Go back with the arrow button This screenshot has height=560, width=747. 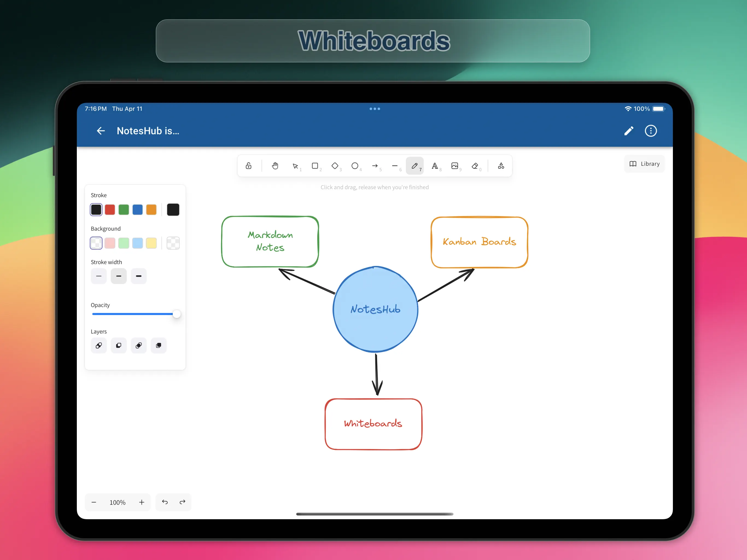pos(101,131)
